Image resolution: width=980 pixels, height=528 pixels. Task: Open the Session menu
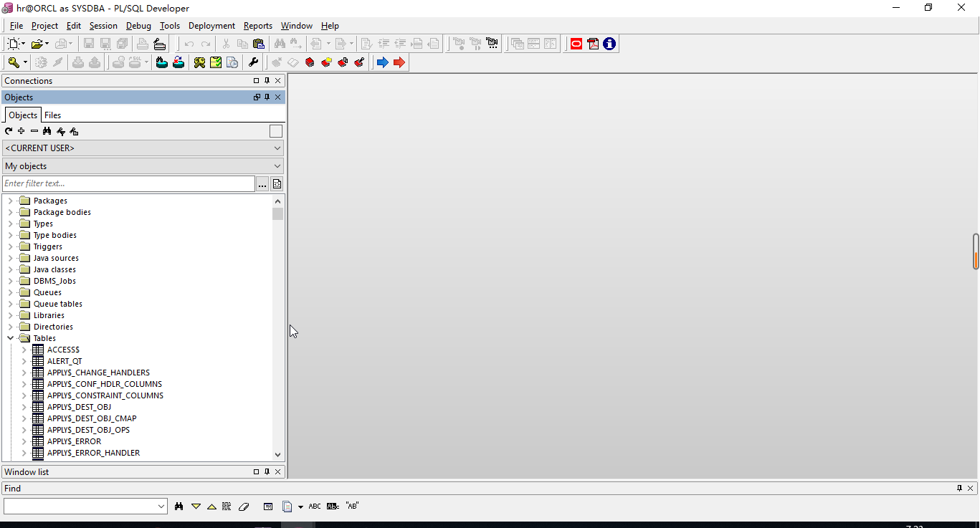coord(103,26)
